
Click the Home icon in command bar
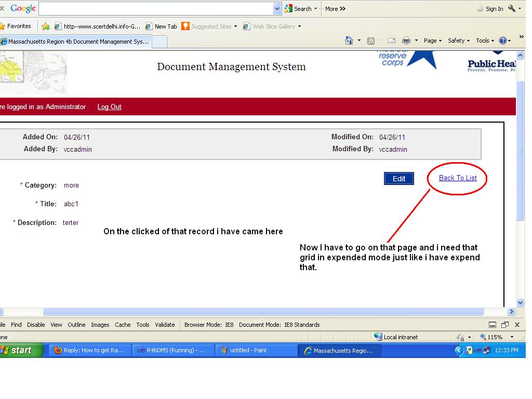click(x=349, y=41)
